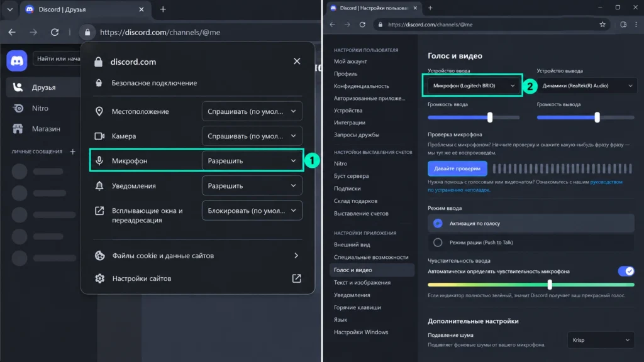Viewport: 644px width, 362px height.
Task: Reload page in the left browser window
Action: click(x=55, y=32)
